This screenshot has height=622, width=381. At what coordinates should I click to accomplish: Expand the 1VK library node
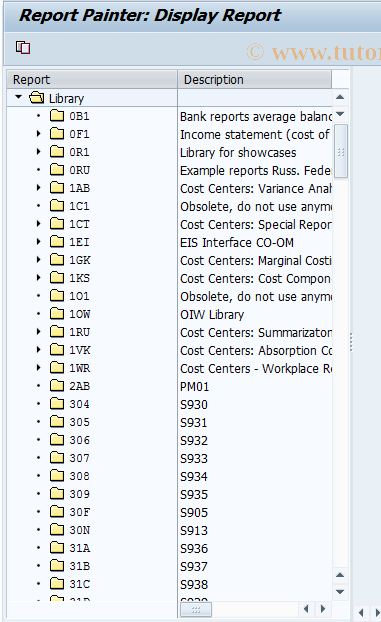tap(38, 350)
